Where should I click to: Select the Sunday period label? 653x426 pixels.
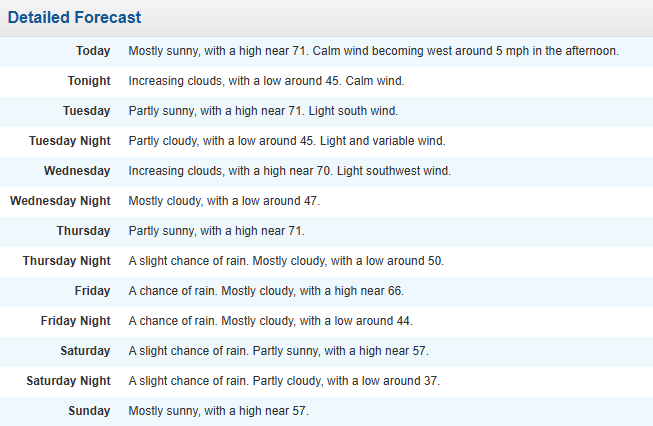[x=89, y=411]
